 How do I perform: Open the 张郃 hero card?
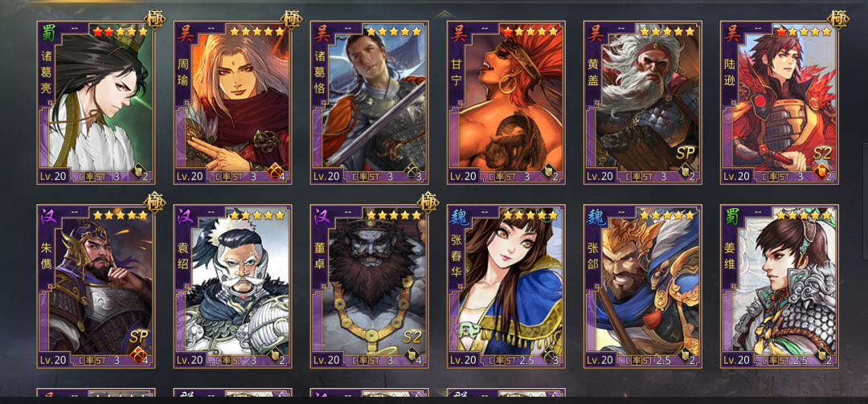pyautogui.click(x=643, y=286)
